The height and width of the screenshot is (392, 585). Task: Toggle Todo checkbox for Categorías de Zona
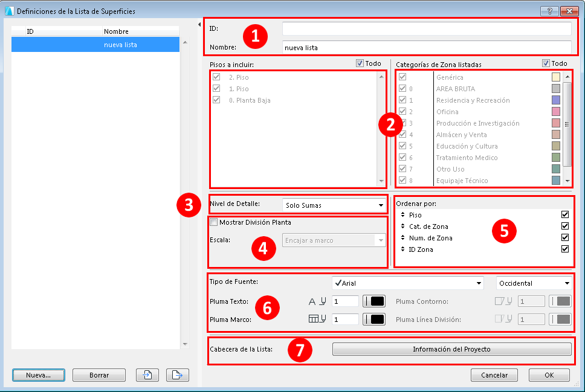pos(546,63)
